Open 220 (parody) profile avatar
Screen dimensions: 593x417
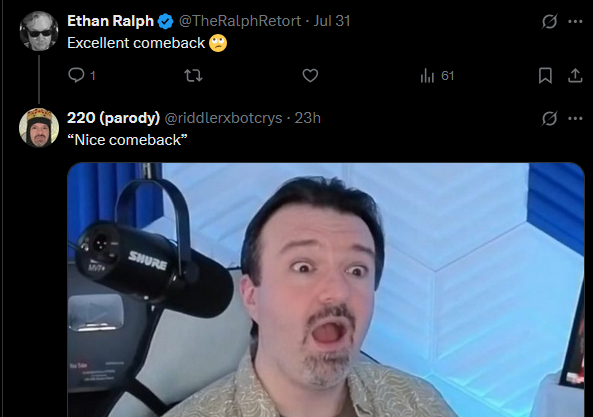(x=39, y=128)
